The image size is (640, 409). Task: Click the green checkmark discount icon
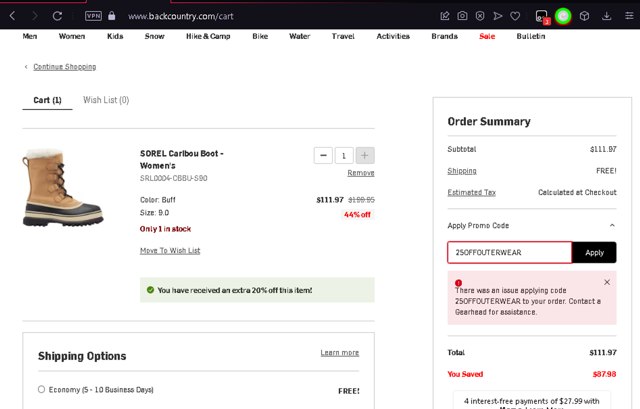tap(150, 290)
